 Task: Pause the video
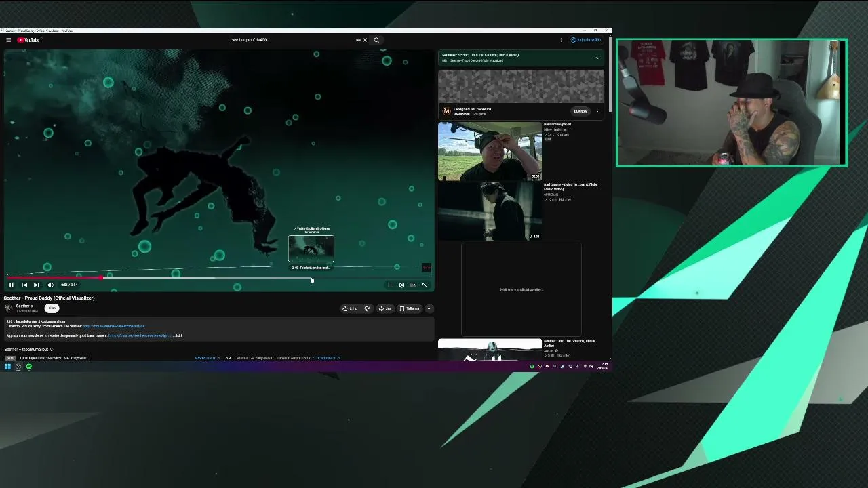click(11, 285)
